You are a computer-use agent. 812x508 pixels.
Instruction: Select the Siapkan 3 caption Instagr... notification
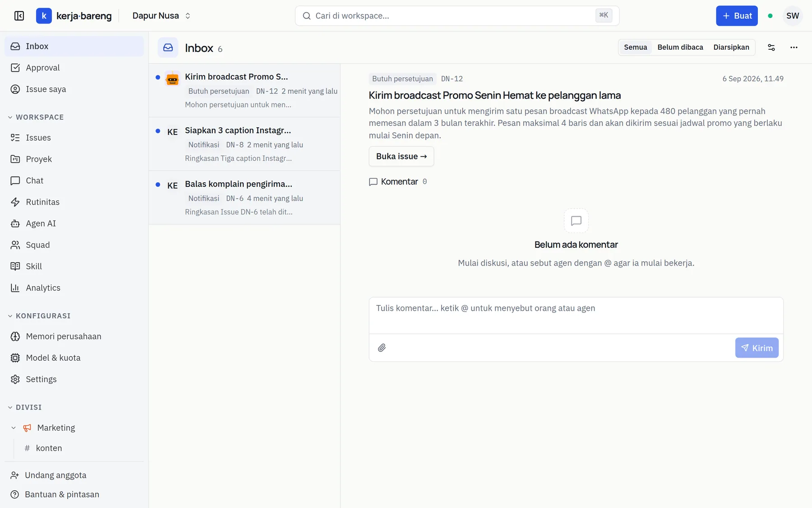click(245, 144)
